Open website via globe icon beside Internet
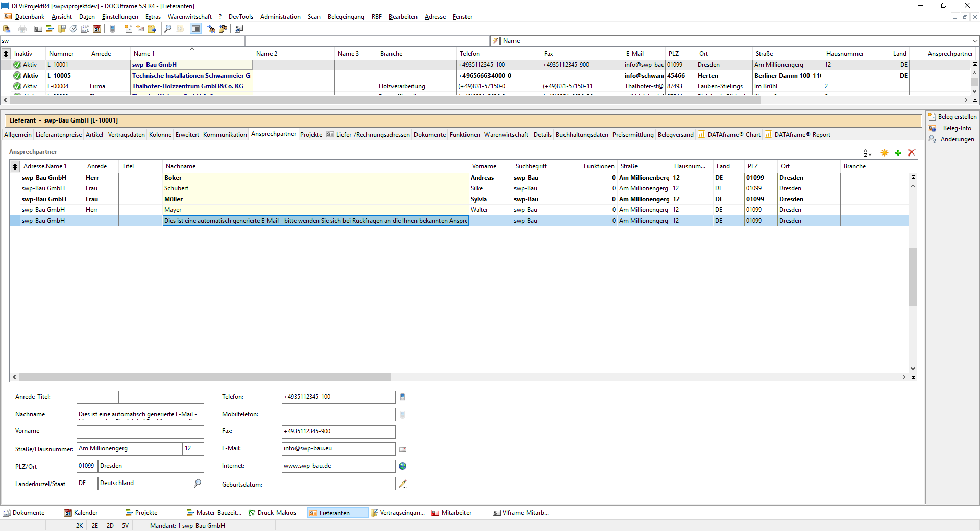Image resolution: width=980 pixels, height=531 pixels. [403, 466]
